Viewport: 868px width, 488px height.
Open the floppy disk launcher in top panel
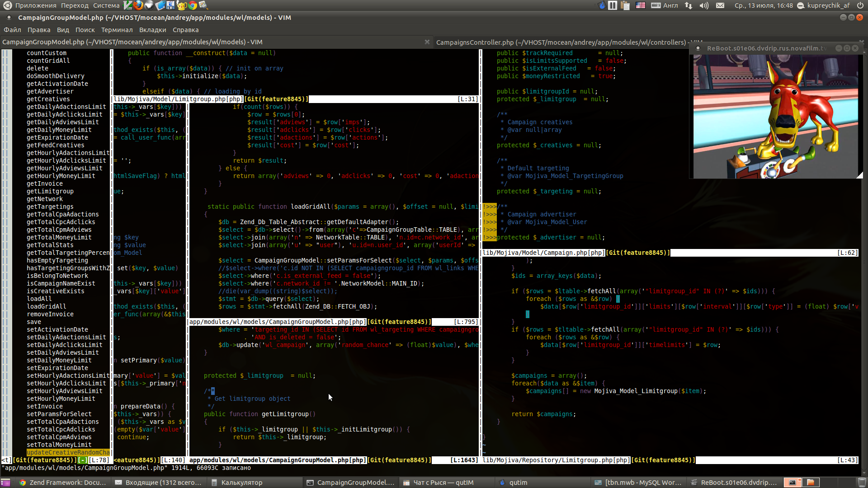171,5
